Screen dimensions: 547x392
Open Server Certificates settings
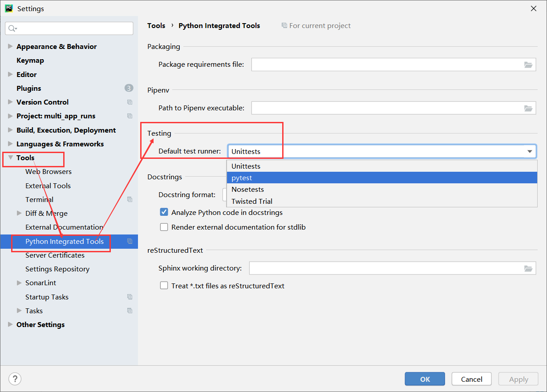pos(55,255)
